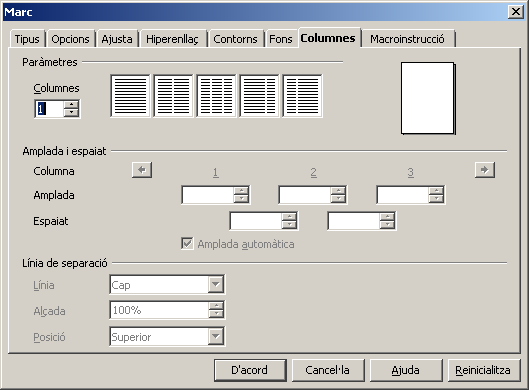The width and height of the screenshot is (529, 390).
Task: Decrease the Columnes count spinner
Action: coord(71,113)
